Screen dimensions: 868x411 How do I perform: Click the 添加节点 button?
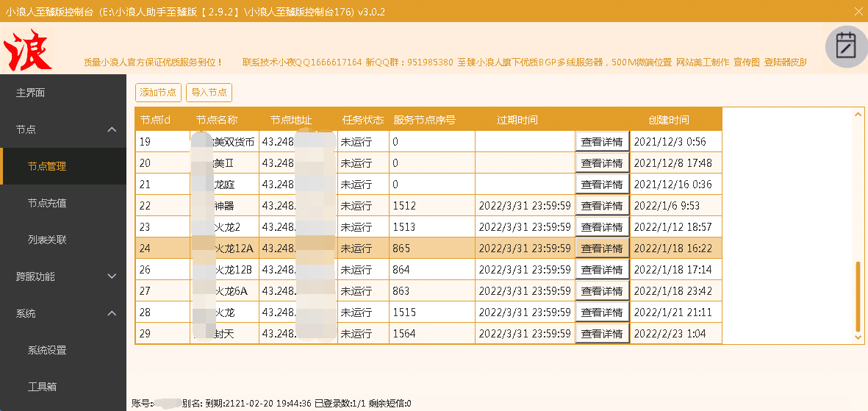coord(158,93)
